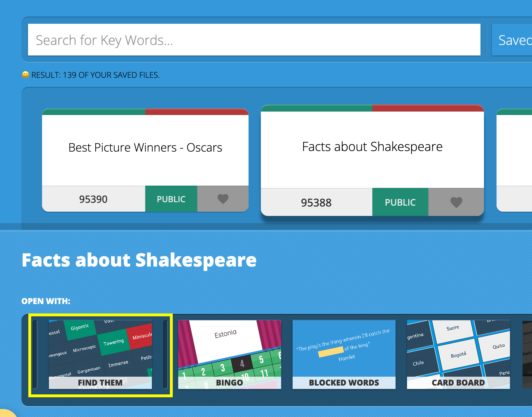Click the smiley emoji next to result
Screen dimensions: 532x417
tap(25, 75)
